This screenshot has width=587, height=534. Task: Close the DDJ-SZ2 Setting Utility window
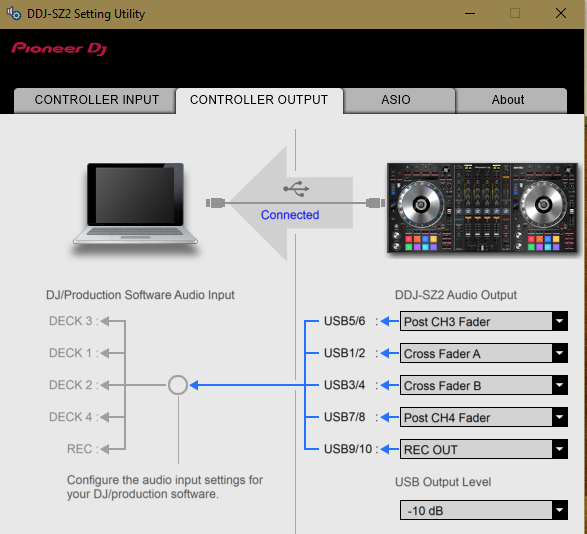tap(560, 13)
